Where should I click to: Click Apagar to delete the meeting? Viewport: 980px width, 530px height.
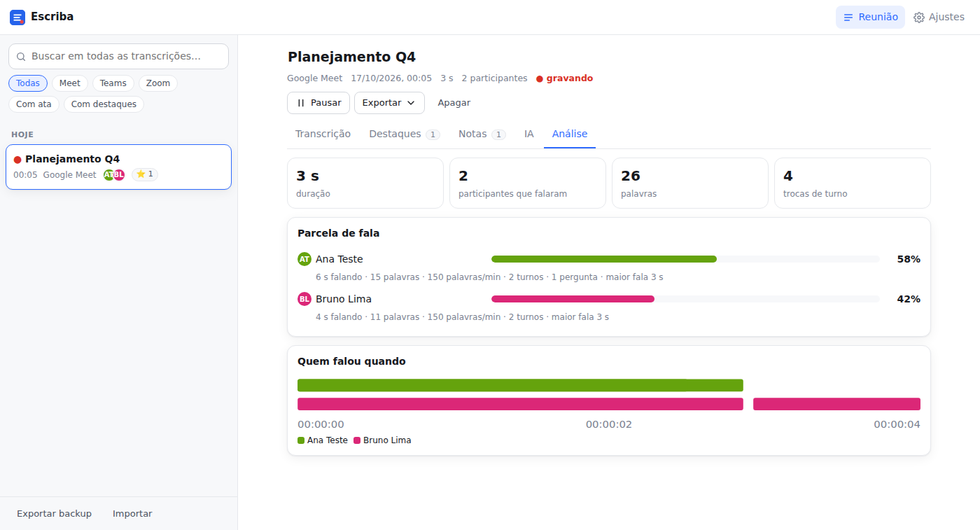[x=454, y=103]
